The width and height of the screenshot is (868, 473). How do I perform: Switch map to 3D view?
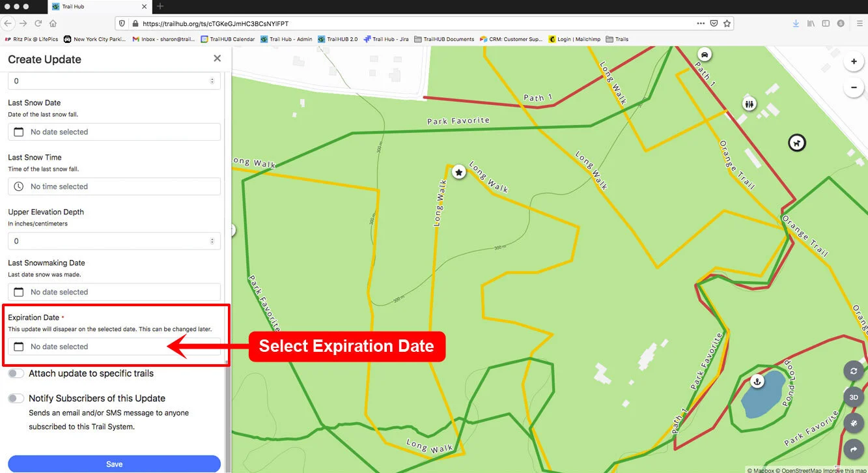(853, 397)
